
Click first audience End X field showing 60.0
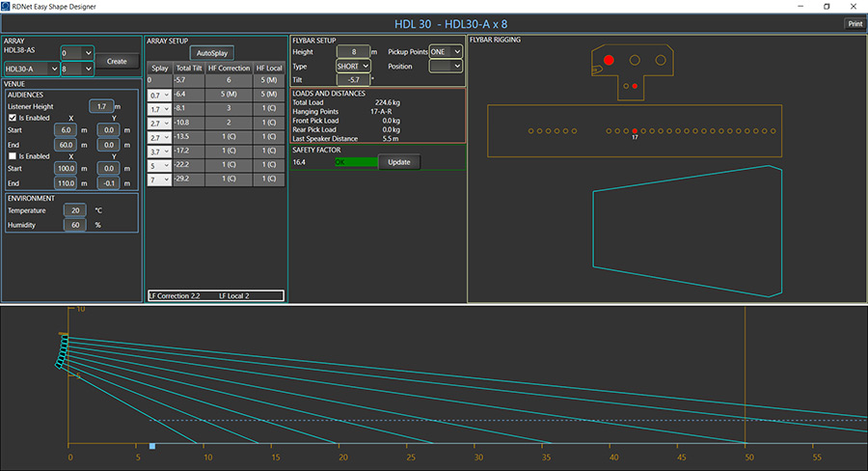click(66, 145)
